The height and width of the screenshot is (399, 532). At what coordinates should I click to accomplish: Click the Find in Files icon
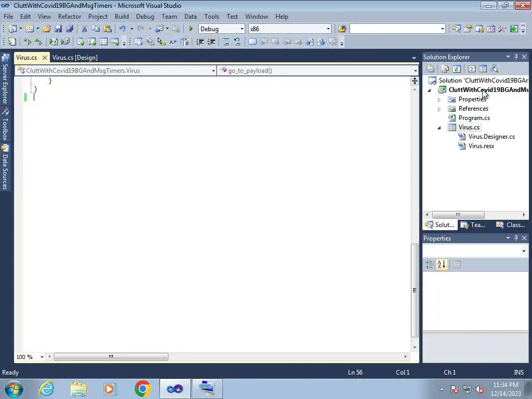(342, 29)
